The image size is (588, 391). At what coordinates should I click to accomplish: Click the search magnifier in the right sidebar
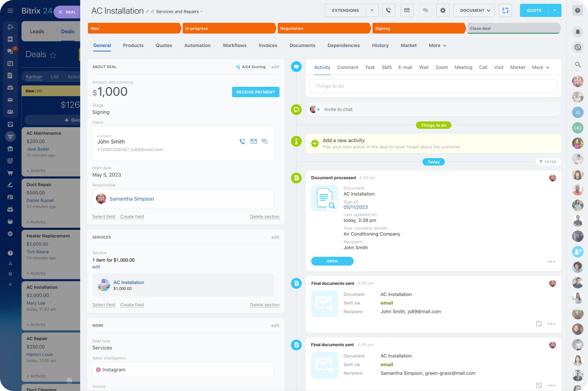pyautogui.click(x=578, y=65)
